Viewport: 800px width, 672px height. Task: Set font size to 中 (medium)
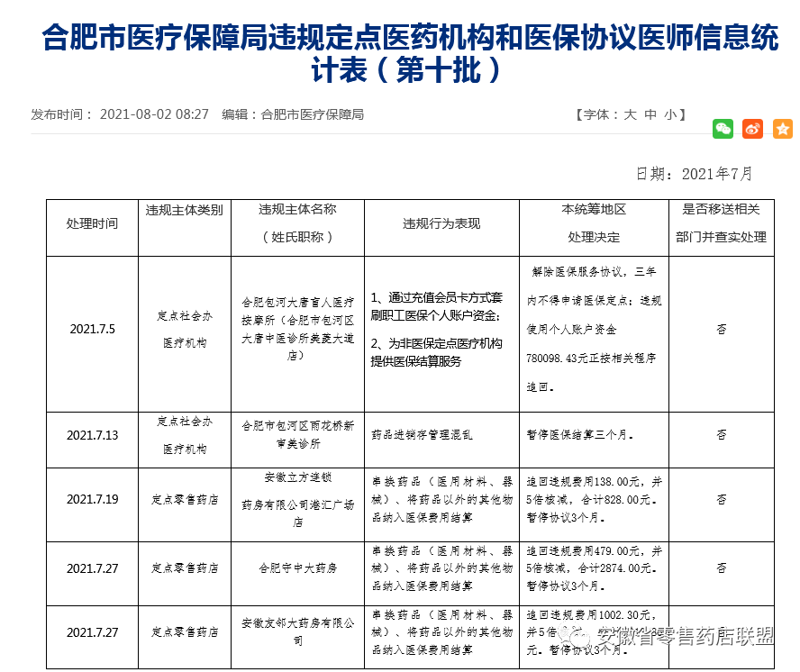(x=650, y=114)
